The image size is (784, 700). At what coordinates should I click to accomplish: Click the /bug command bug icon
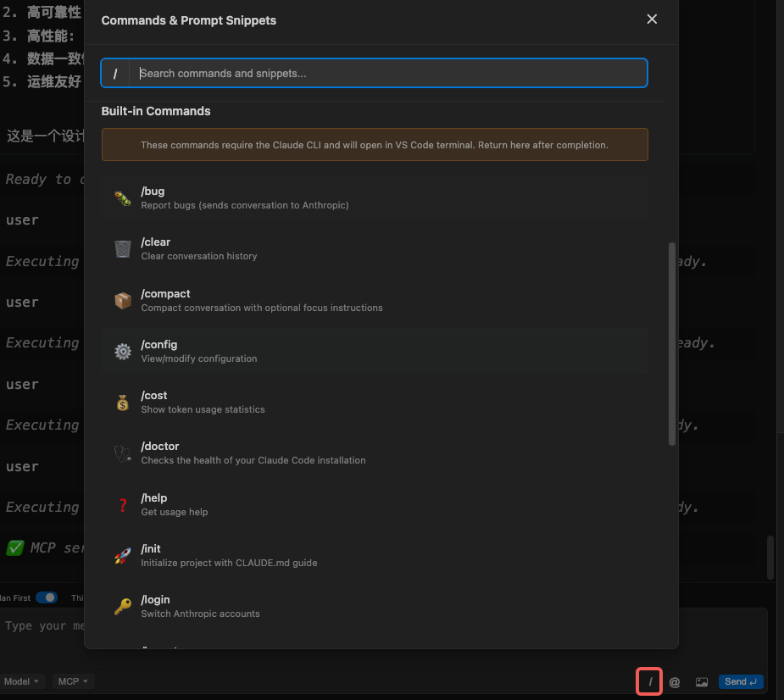(123, 198)
